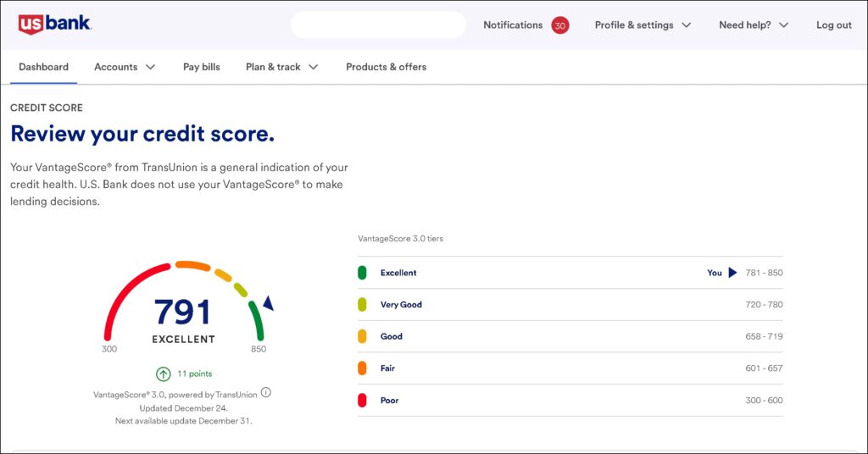Click the search input field in header
Screen dimensions: 868x454
click(x=378, y=25)
